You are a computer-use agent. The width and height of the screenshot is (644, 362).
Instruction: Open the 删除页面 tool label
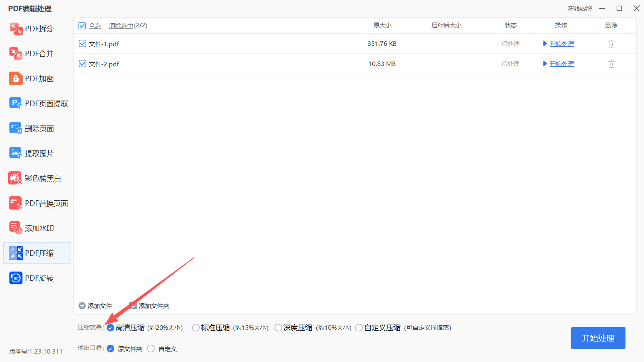point(39,129)
